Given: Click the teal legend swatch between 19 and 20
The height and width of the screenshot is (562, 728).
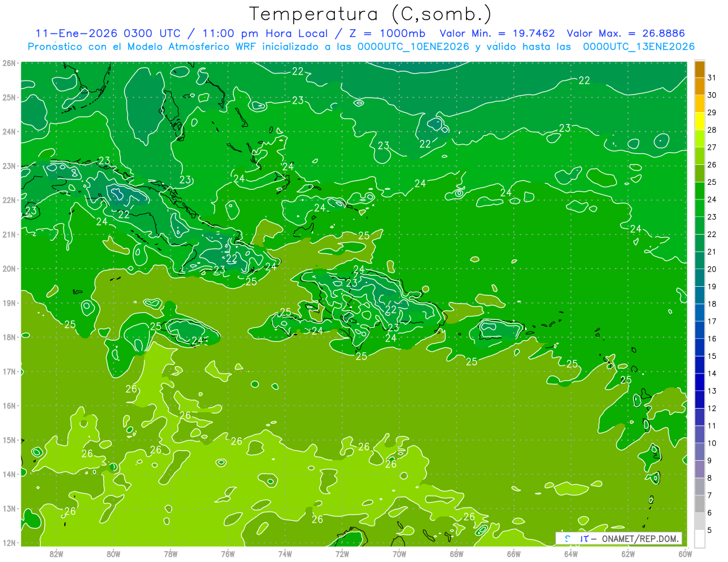Looking at the screenshot, I should point(699,278).
